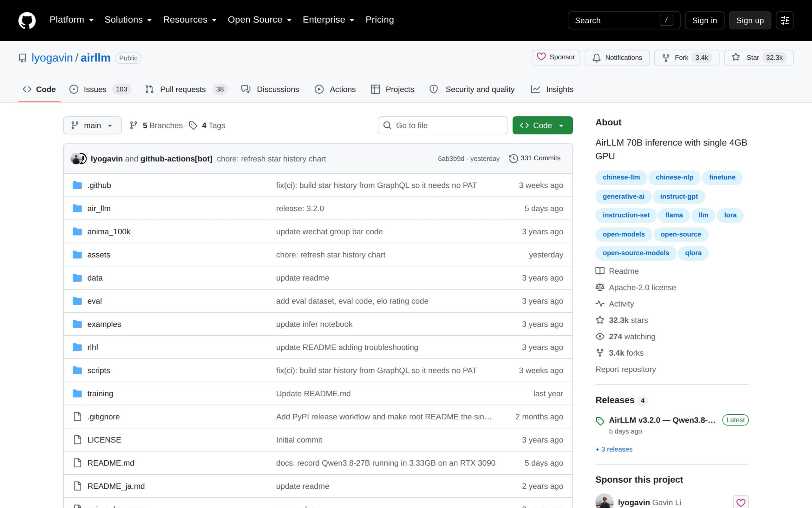Image resolution: width=812 pixels, height=508 pixels.
Task: Open the Security and quality tab
Action: click(472, 89)
